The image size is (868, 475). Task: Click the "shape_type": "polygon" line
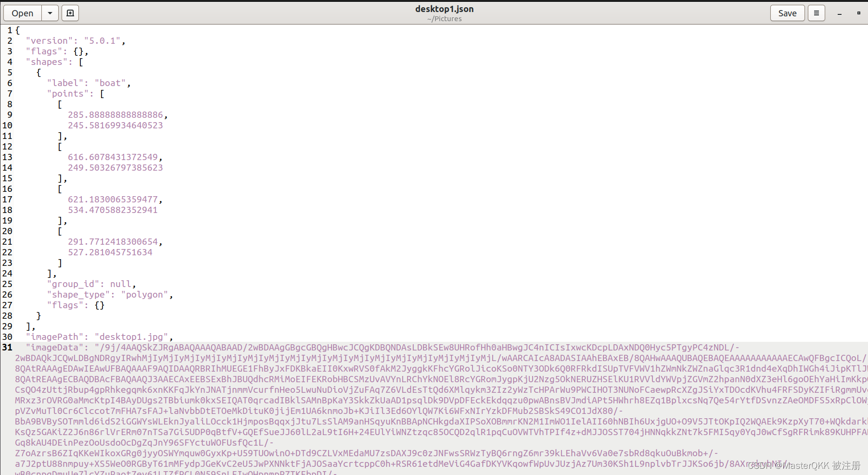pos(110,295)
